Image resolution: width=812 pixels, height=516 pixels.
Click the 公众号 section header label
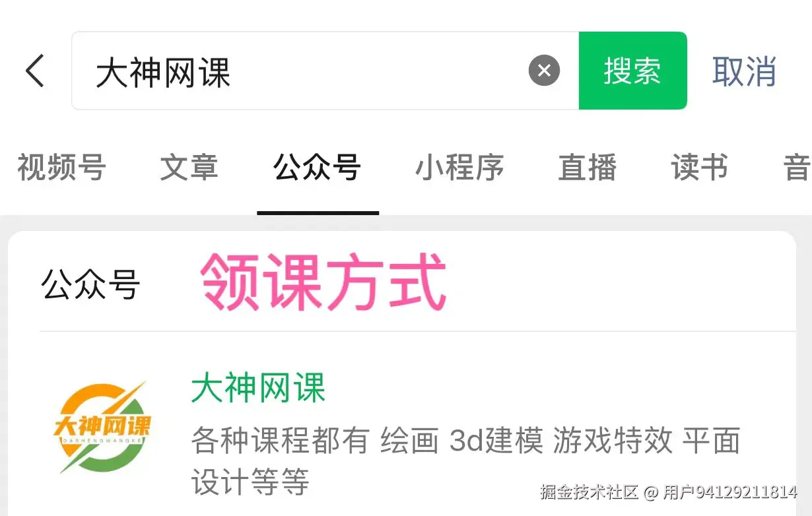pos(90,286)
